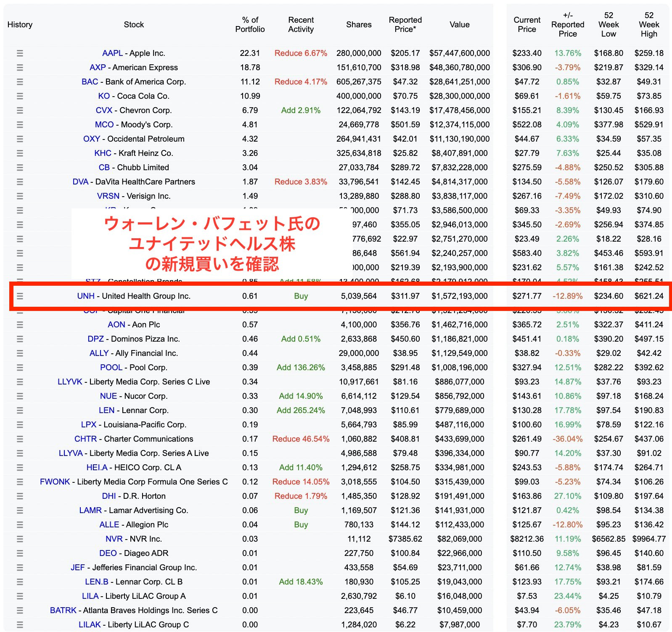Select shares 400,000,000 for Coca Cola
Viewport: 672px width, 632px height.
tap(359, 96)
